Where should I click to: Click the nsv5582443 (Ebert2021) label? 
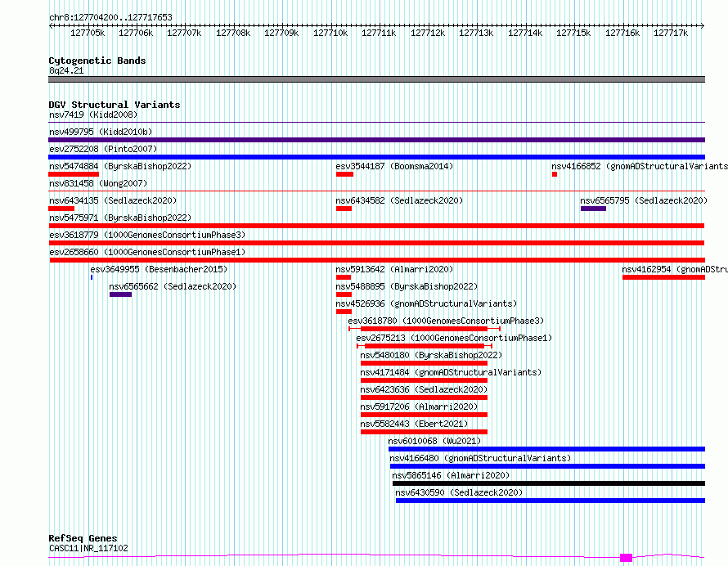[414, 424]
